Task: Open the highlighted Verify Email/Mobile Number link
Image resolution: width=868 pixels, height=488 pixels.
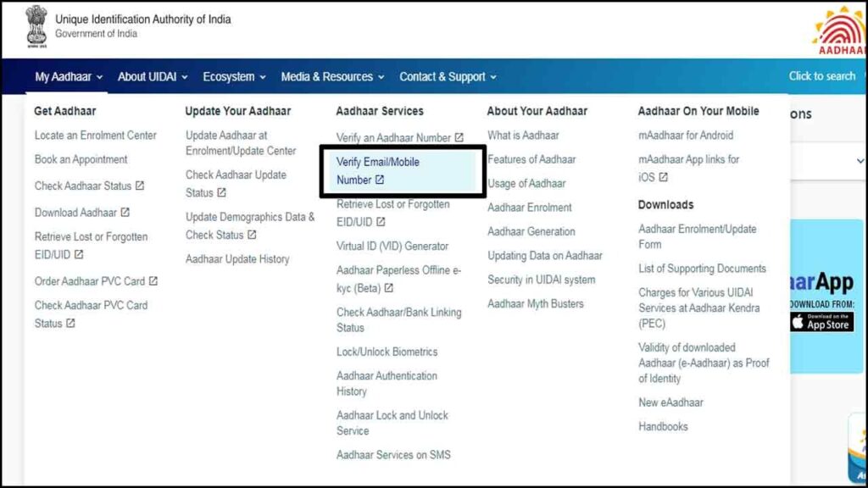Action: pos(377,170)
